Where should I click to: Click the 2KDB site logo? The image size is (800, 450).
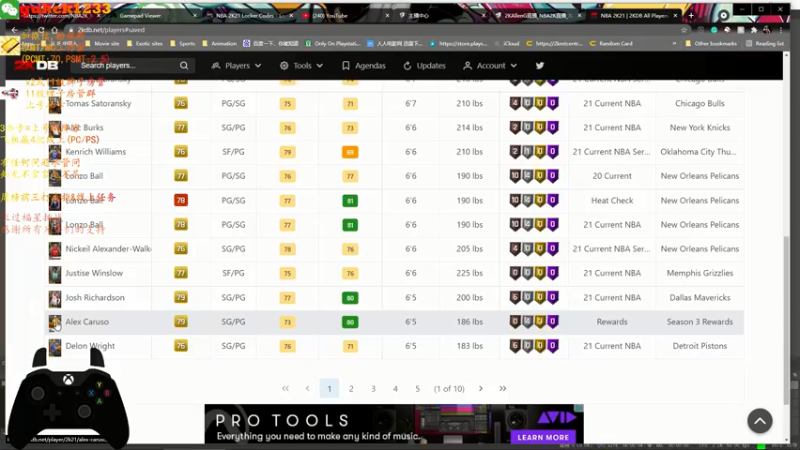[x=36, y=65]
